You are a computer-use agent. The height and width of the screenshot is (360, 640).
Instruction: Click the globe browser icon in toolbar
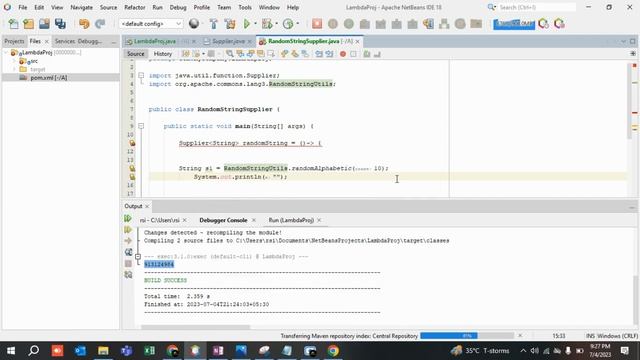[194, 24]
